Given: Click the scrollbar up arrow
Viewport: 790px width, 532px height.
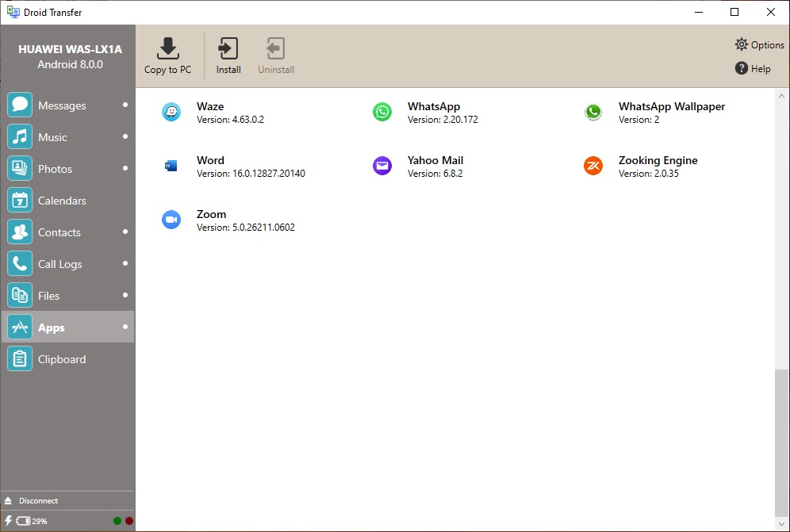Looking at the screenshot, I should pos(781,96).
